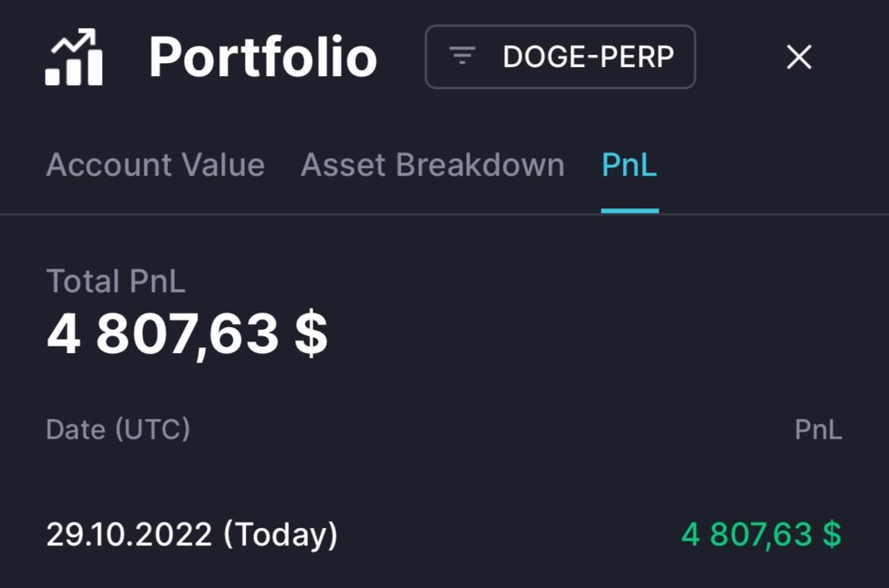Click the (UTC) part of the date header
This screenshot has height=588, width=889.
click(x=153, y=429)
